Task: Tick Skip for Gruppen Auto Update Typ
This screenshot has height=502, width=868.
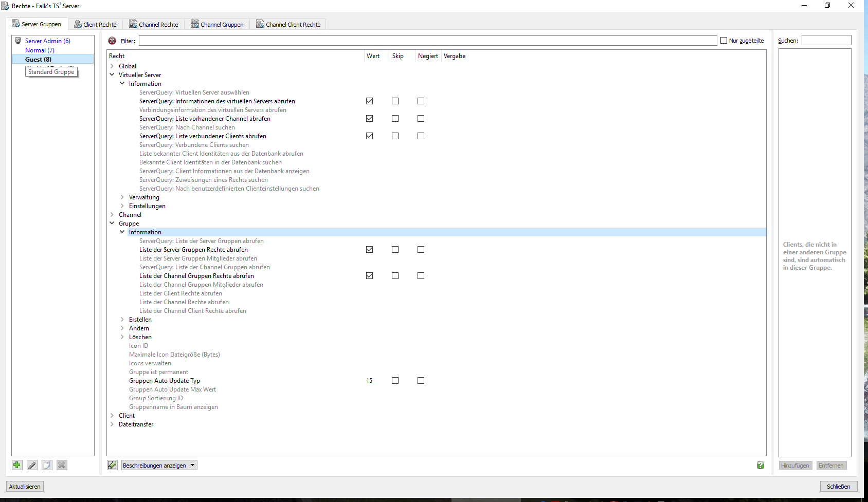Action: (x=395, y=381)
